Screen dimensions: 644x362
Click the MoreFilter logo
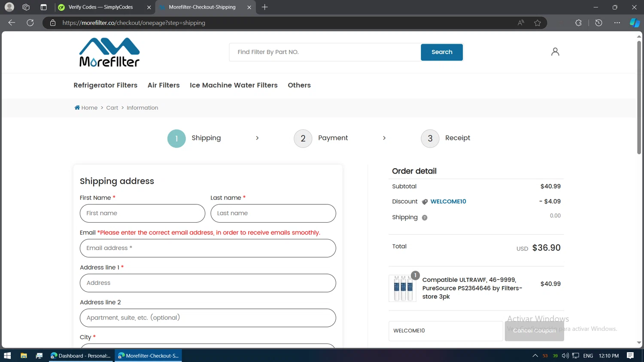pos(109,52)
